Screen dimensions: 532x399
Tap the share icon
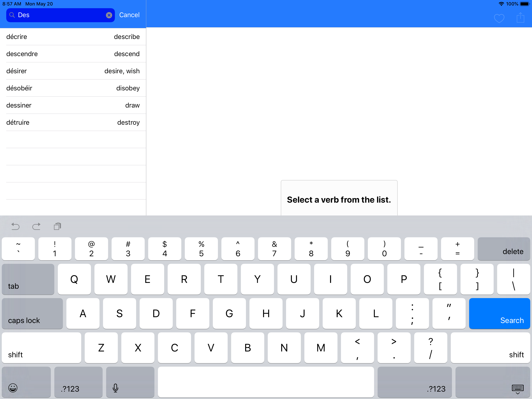tap(520, 18)
